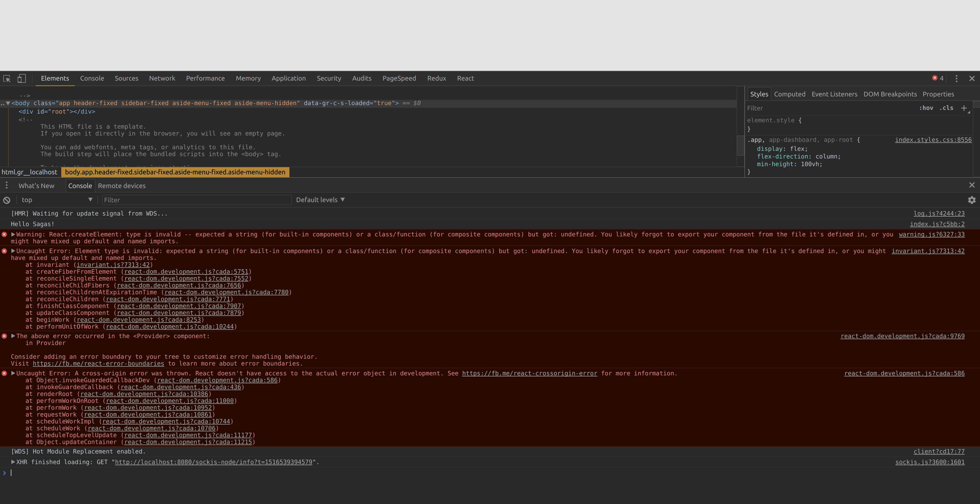Open the drawer menu next to What's New
This screenshot has width=980, height=504.
tap(6, 185)
